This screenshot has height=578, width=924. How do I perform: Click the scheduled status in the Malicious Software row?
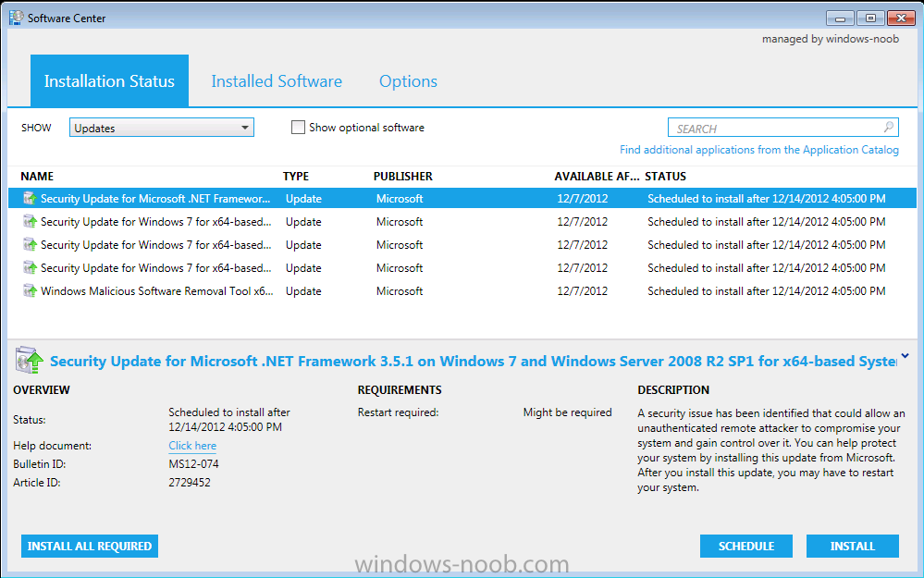pos(766,291)
